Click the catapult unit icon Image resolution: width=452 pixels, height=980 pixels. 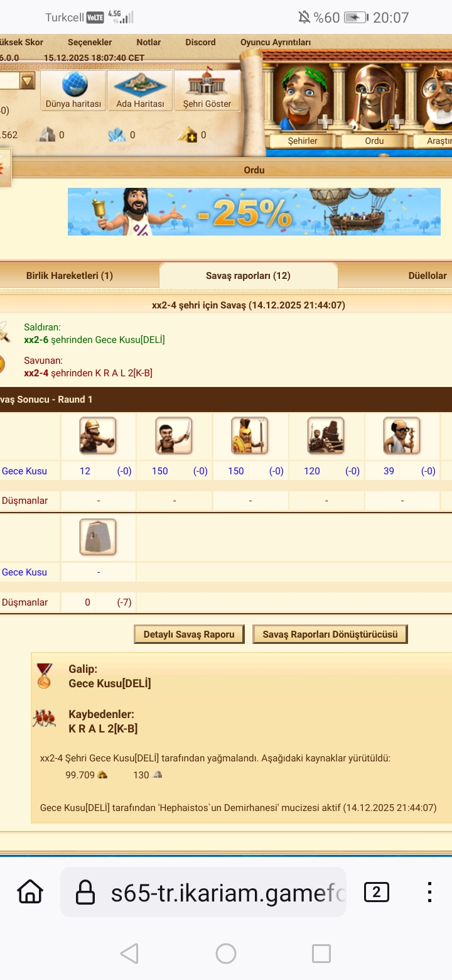pos(326,435)
